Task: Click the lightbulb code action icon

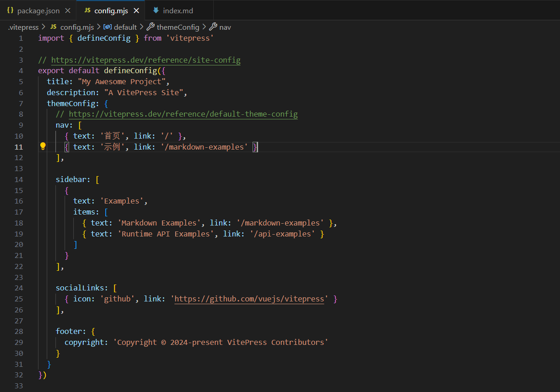Action: tap(43, 146)
